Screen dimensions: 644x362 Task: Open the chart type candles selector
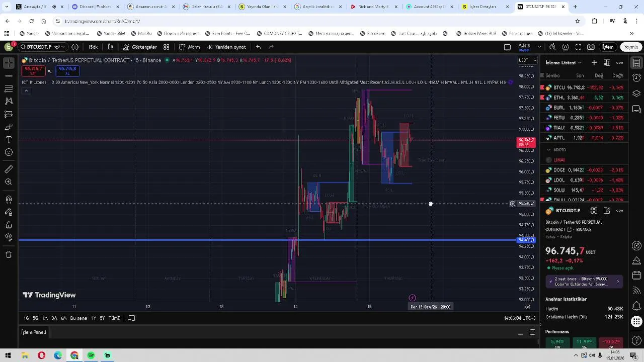click(110, 47)
